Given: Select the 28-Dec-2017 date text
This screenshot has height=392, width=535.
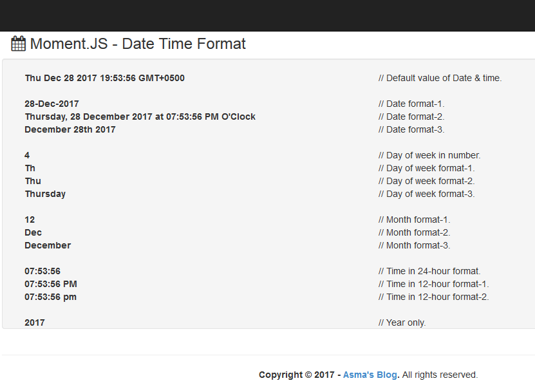Looking at the screenshot, I should (52, 104).
